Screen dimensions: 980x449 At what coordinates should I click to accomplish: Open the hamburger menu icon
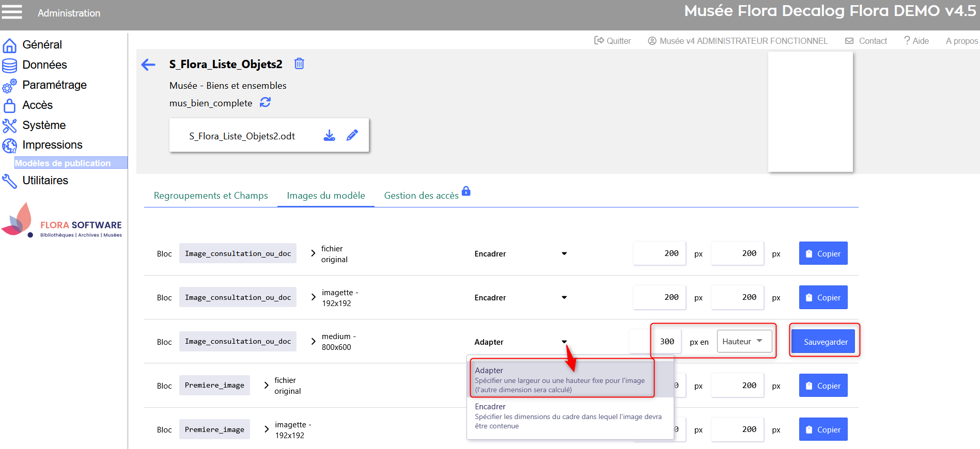[x=12, y=12]
